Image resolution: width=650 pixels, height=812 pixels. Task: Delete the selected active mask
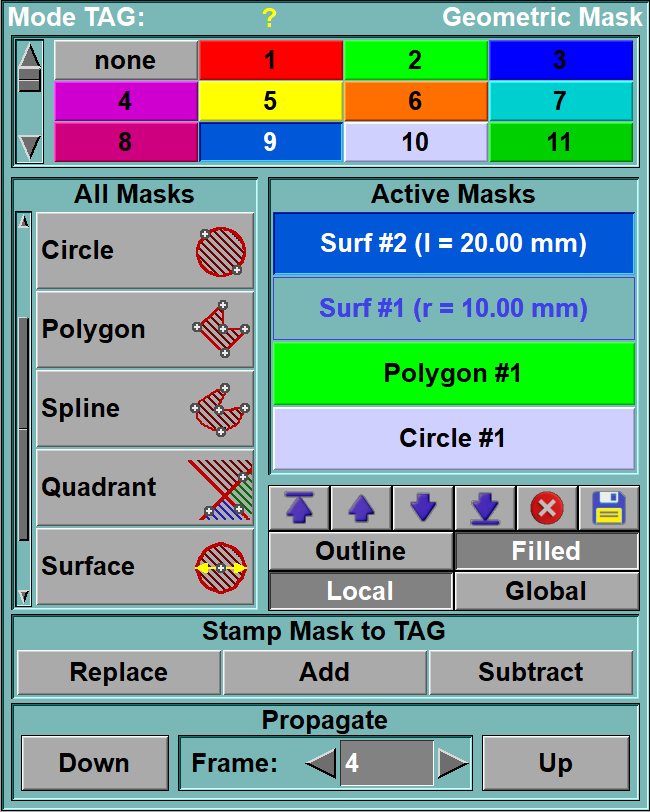click(x=547, y=508)
